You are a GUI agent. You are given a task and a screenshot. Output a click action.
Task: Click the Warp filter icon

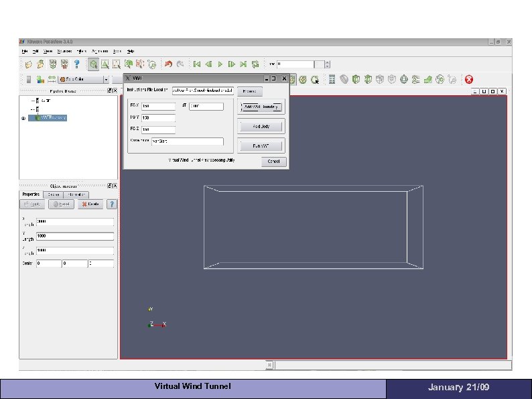[428, 79]
